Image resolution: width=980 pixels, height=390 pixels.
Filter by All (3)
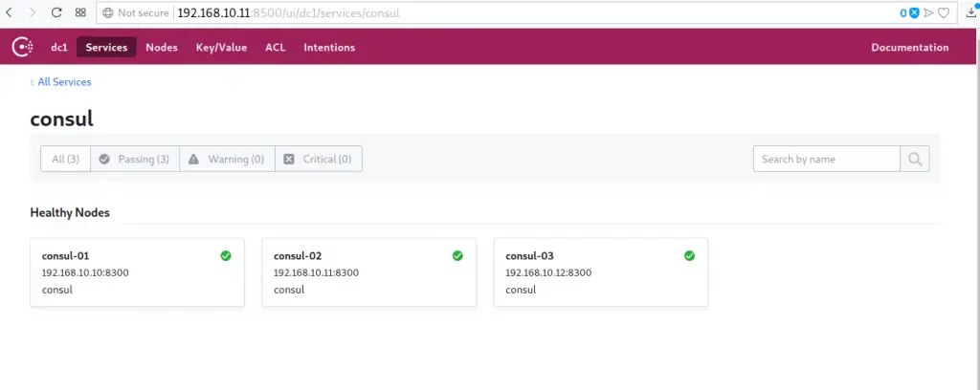66,159
